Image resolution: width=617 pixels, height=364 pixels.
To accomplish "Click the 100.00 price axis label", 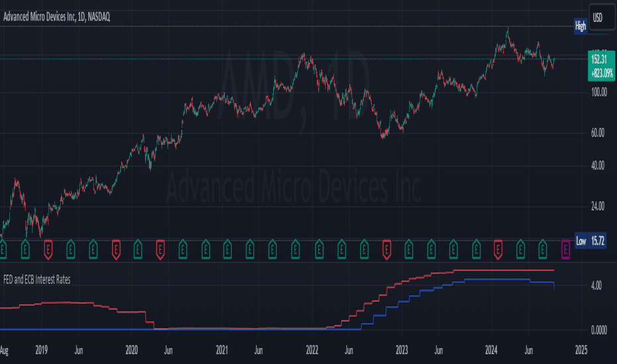I will [x=599, y=93].
